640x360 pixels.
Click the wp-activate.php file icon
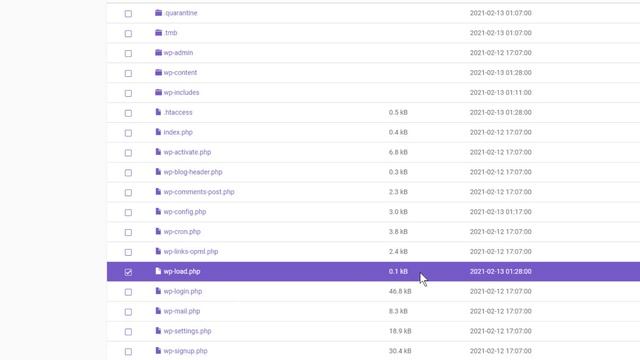[158, 152]
